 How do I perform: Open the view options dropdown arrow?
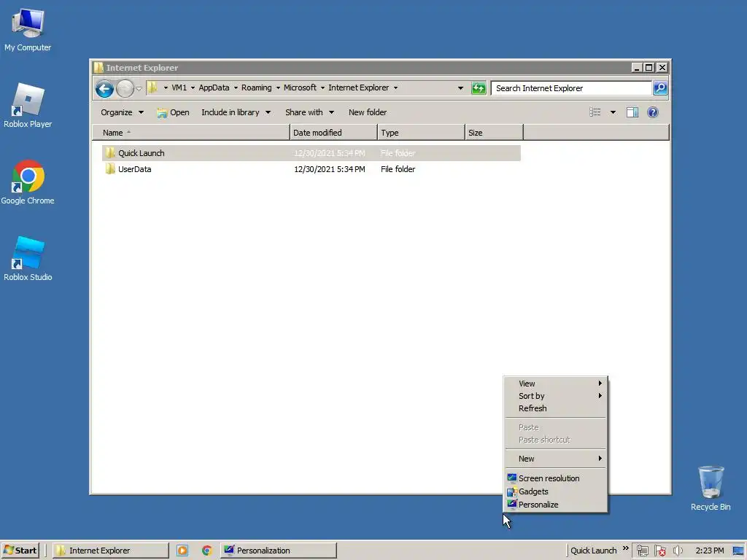point(613,112)
